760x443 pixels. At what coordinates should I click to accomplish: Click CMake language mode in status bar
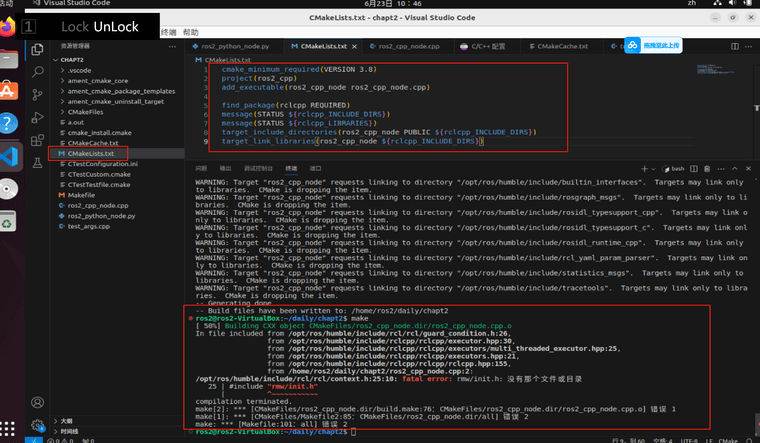pyautogui.click(x=728, y=441)
